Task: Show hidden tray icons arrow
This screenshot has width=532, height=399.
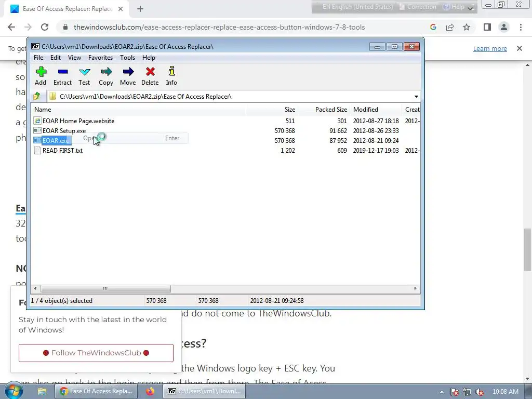Action: (x=442, y=392)
